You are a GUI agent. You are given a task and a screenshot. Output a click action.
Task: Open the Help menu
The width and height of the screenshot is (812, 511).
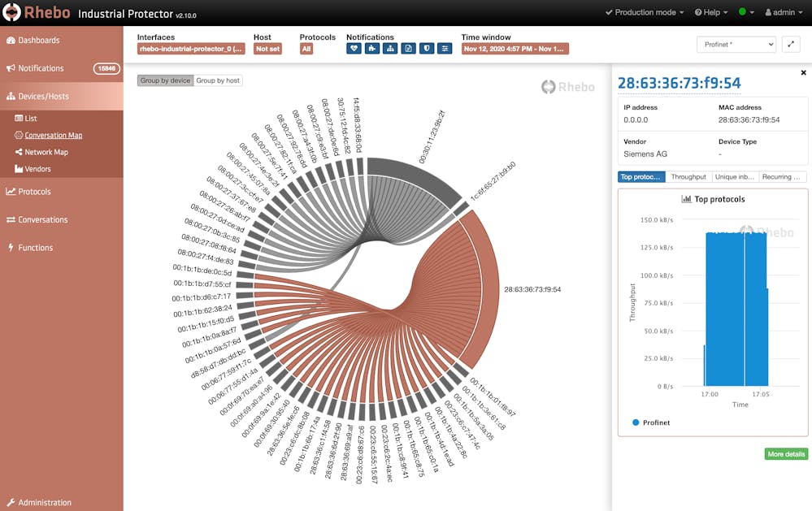pos(711,12)
